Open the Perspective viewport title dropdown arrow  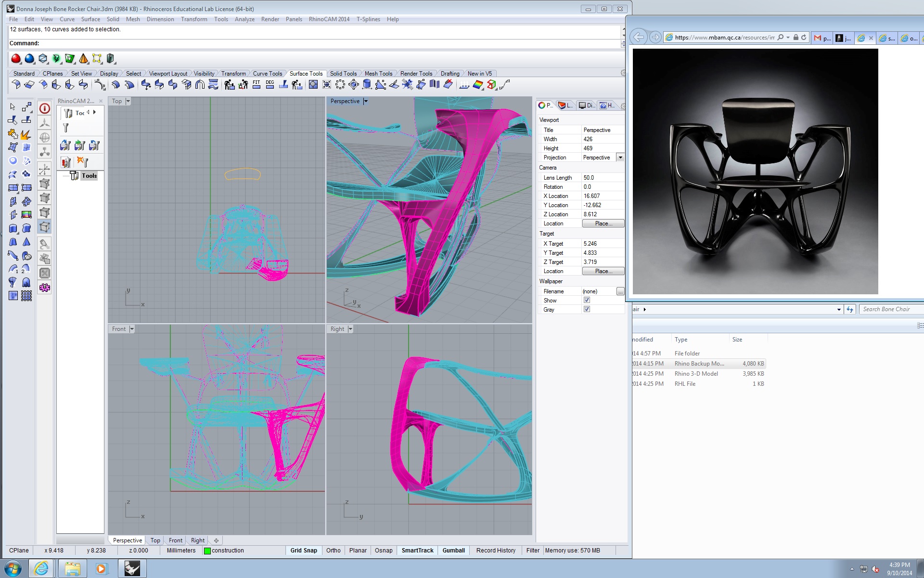click(x=366, y=101)
